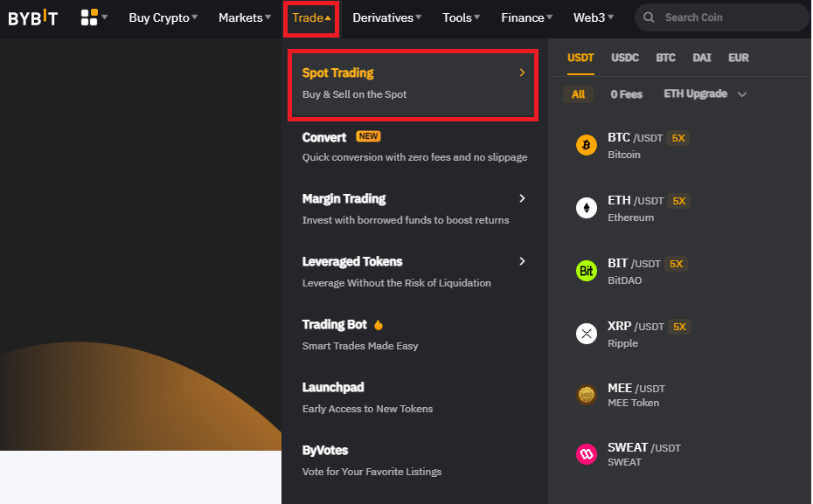The height and width of the screenshot is (504, 813).
Task: Expand the Buy Crypto dropdown
Action: pos(163,17)
